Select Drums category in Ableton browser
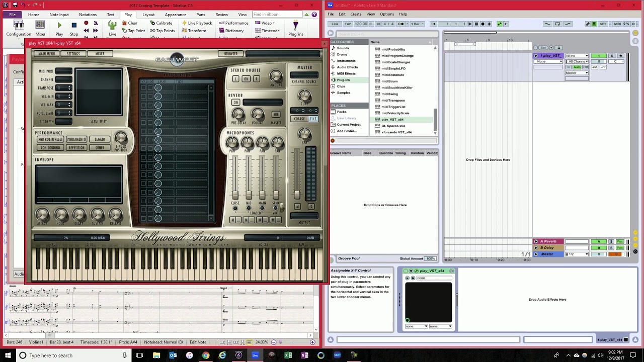Viewport: 644px width, 362px height. (x=342, y=54)
